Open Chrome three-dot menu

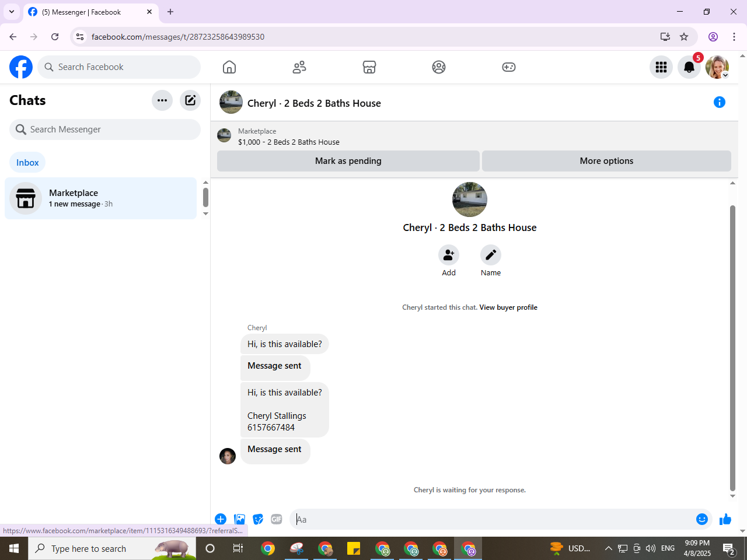point(734,37)
